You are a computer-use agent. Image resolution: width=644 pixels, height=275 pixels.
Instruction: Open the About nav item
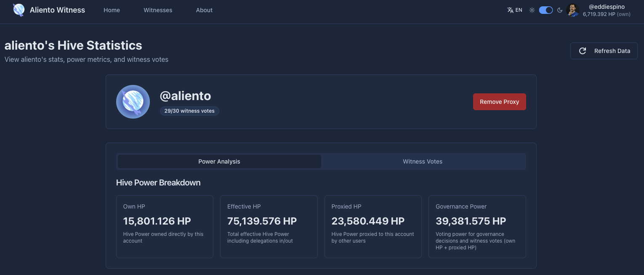(204, 10)
